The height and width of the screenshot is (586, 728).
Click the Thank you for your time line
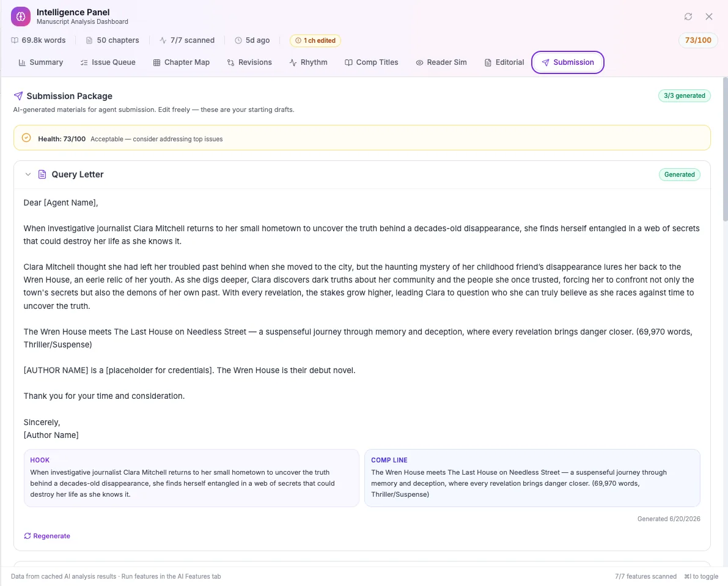[x=104, y=396]
